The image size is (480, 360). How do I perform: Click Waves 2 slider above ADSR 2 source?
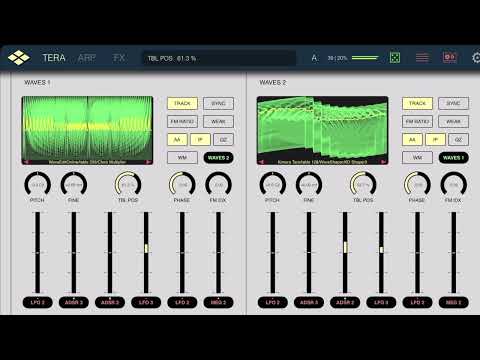coord(345,252)
